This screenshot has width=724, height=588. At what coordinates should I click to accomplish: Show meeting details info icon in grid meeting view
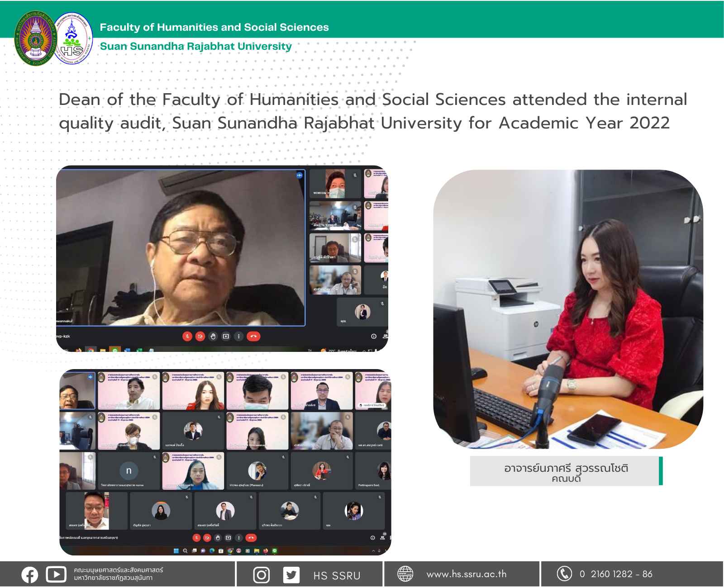point(372,538)
